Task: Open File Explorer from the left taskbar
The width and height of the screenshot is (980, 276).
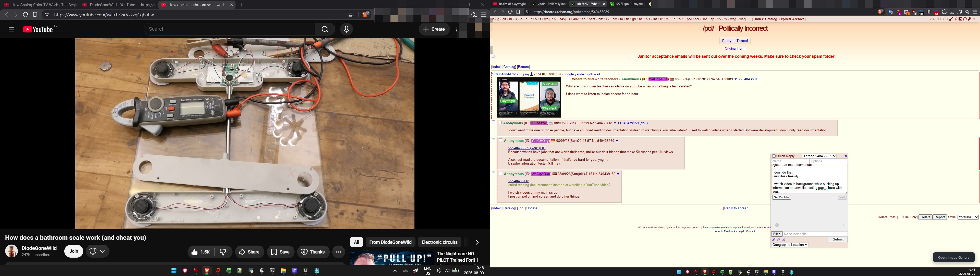Action: point(284,271)
